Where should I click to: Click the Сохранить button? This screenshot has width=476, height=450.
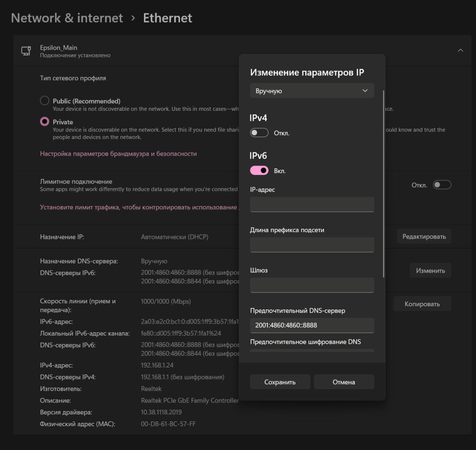280,382
